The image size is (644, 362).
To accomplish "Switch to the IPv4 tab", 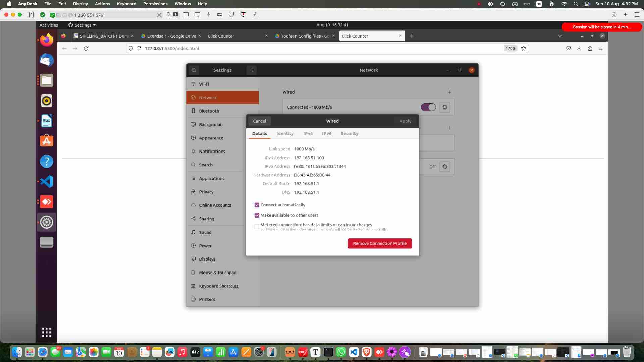I will [x=308, y=133].
